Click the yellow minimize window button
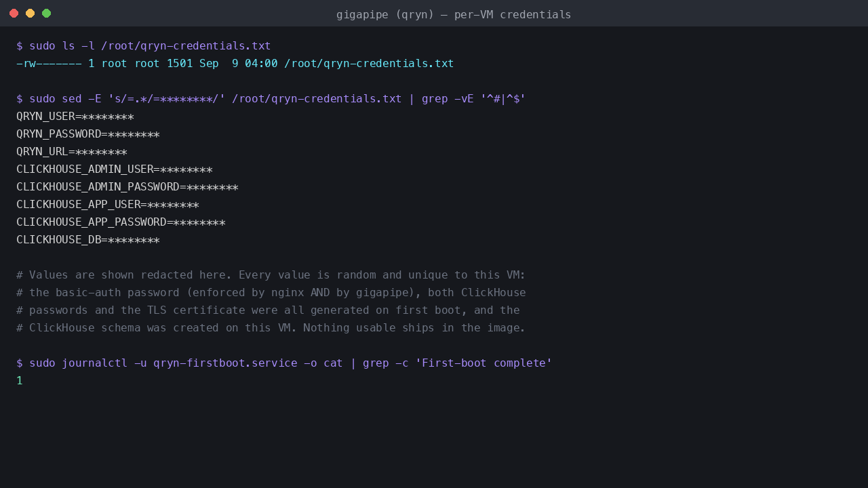The image size is (868, 488). (x=30, y=14)
